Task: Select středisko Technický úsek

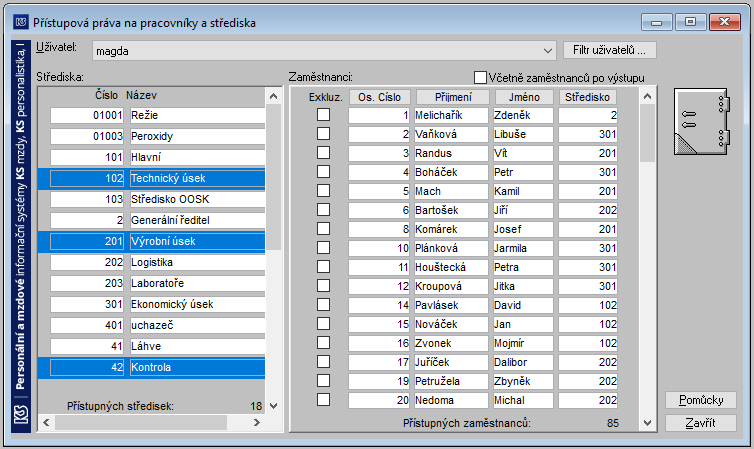Action: pos(152,178)
